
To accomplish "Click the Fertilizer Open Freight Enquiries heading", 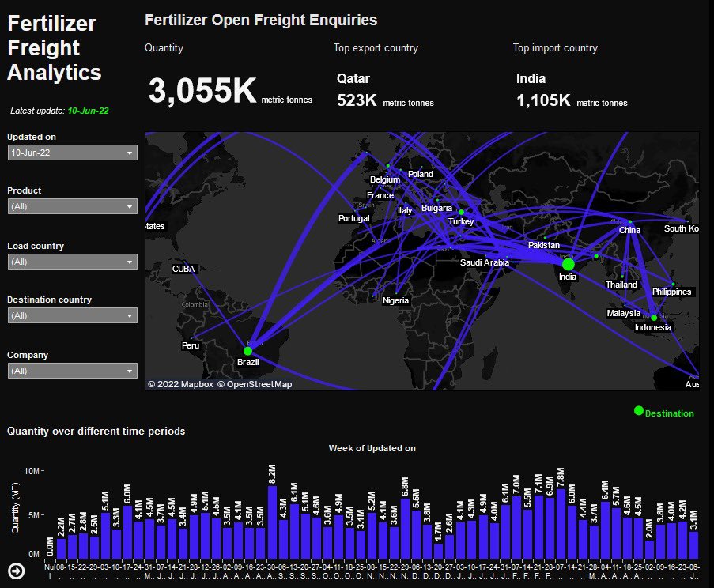I will click(261, 20).
